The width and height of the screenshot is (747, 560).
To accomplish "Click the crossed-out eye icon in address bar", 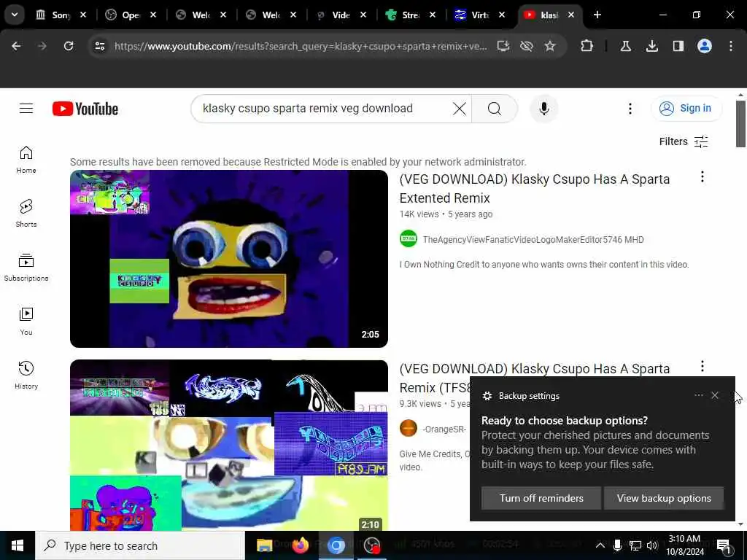I will click(x=527, y=46).
